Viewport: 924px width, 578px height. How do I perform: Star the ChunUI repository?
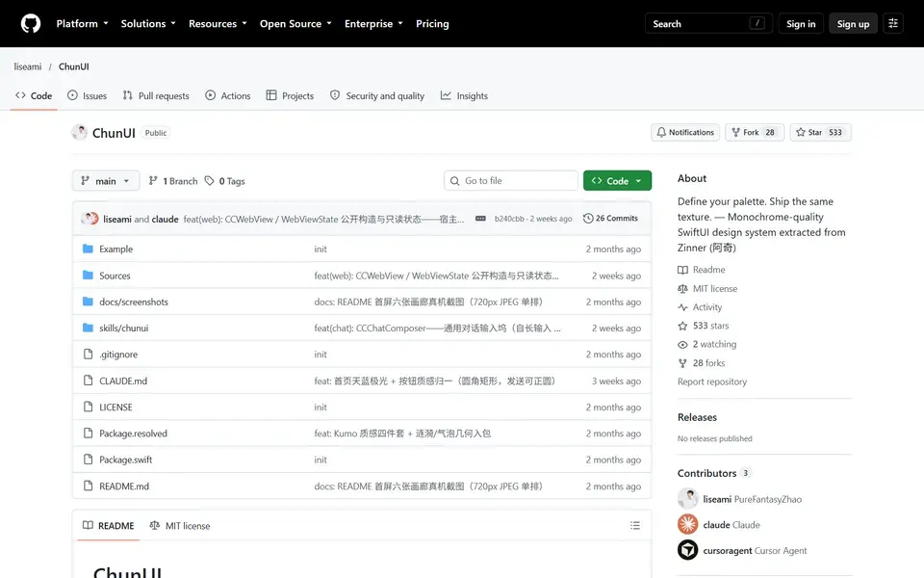820,132
